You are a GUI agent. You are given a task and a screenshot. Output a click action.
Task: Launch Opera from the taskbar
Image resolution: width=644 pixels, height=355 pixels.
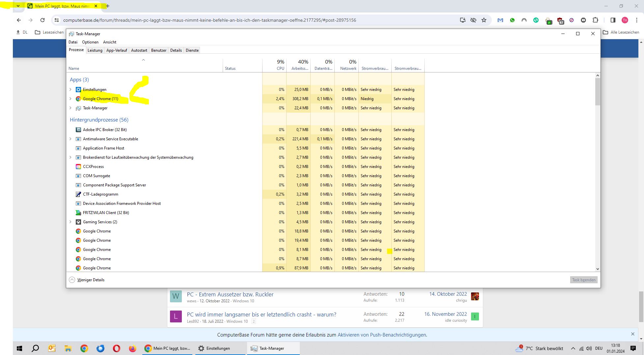[x=116, y=348]
